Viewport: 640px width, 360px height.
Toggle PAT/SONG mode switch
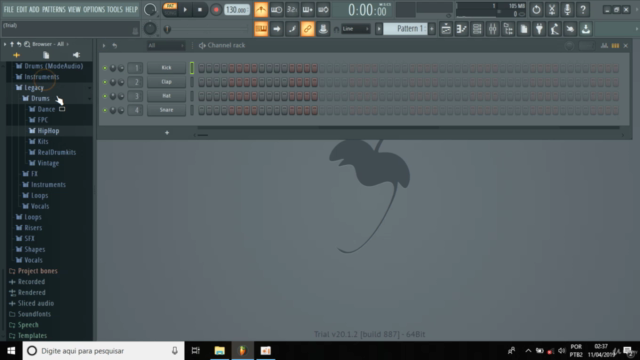click(x=170, y=9)
